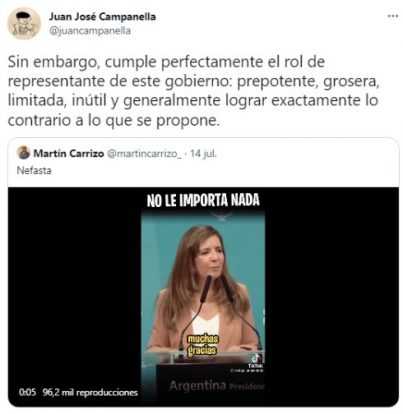The width and height of the screenshot is (403, 414).
Task: Click the quoted tweet text Nefasta
Action: [x=34, y=170]
